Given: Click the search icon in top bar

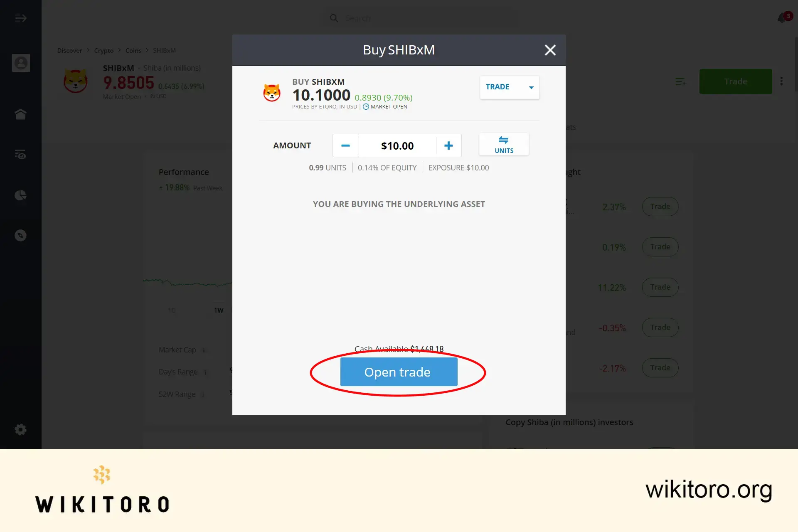Looking at the screenshot, I should (334, 18).
